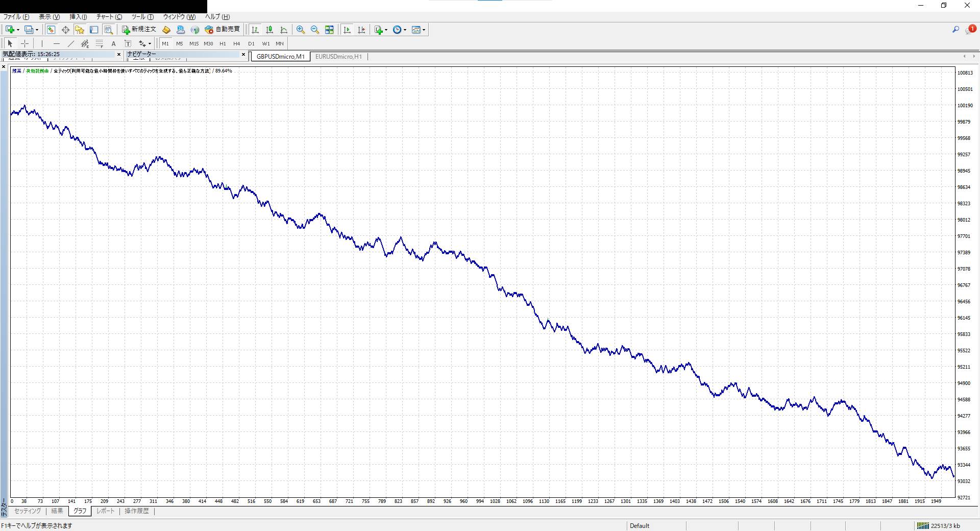This screenshot has width=980, height=531.
Task: Select the line chart display icon
Action: 284,30
